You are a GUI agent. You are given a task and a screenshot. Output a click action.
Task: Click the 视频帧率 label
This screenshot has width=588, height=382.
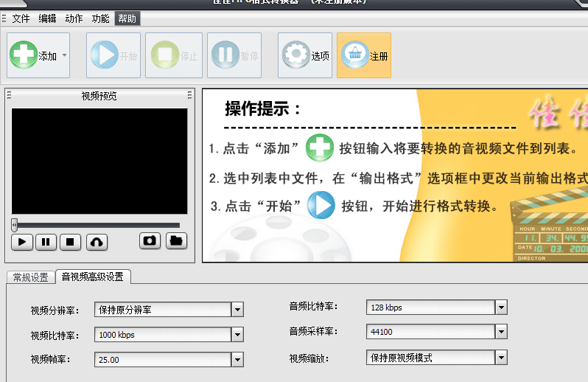pyautogui.click(x=50, y=359)
